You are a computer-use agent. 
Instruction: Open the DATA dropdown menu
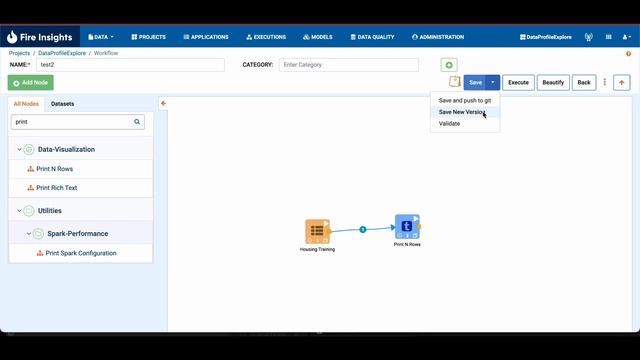tap(101, 37)
